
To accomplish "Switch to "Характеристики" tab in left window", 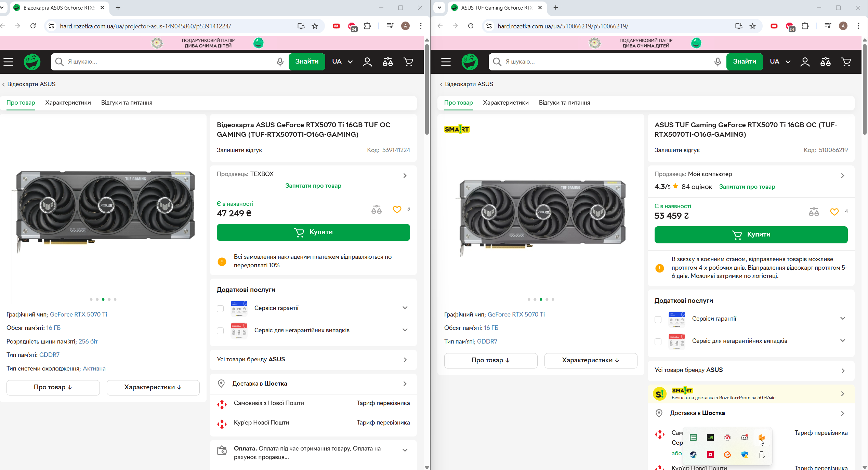I will [68, 103].
